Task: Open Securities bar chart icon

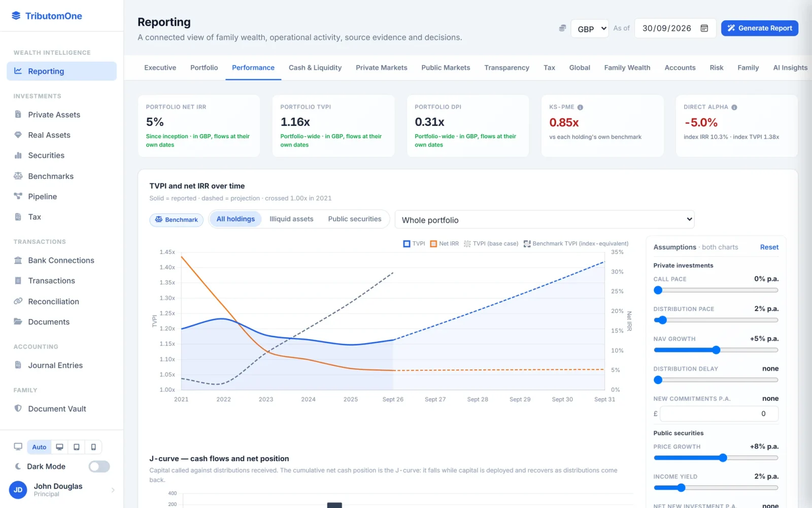Action: (18, 155)
